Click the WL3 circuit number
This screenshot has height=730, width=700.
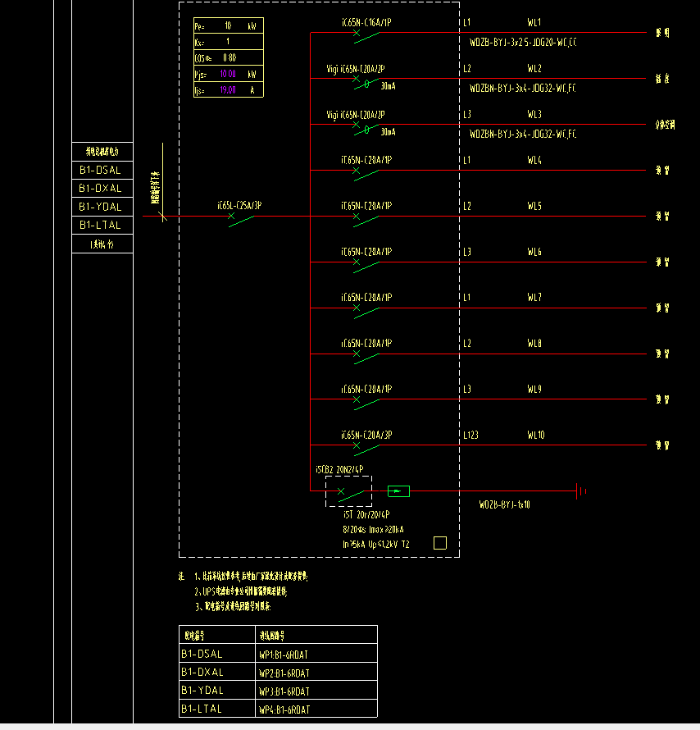(x=534, y=114)
